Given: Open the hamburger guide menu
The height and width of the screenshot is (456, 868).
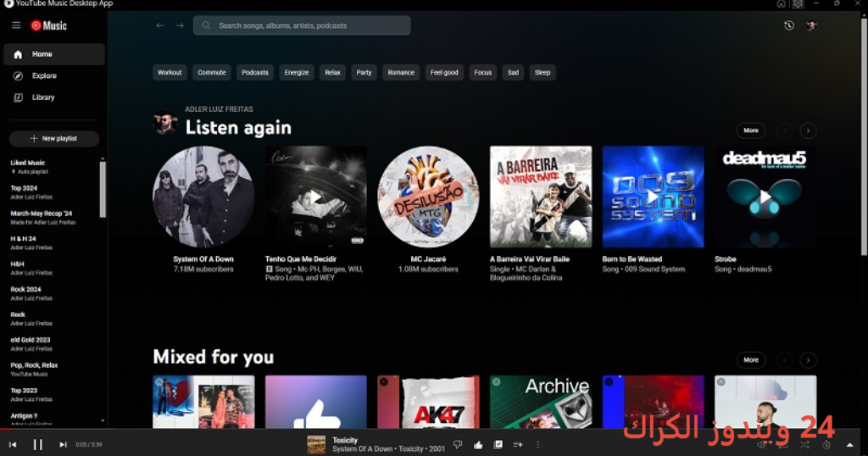Looking at the screenshot, I should (16, 25).
